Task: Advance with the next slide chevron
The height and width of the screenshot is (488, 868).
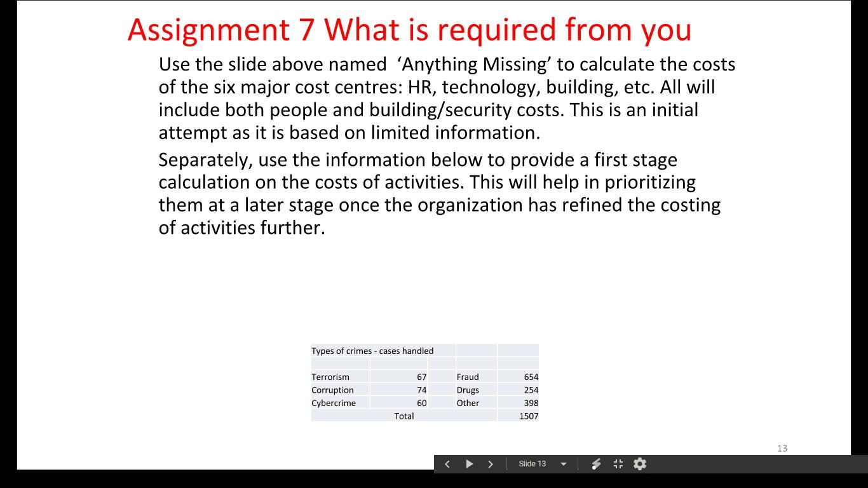Action: click(x=490, y=464)
